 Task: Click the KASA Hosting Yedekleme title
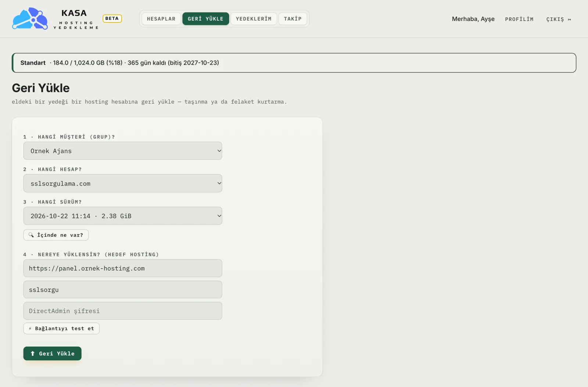click(x=76, y=19)
